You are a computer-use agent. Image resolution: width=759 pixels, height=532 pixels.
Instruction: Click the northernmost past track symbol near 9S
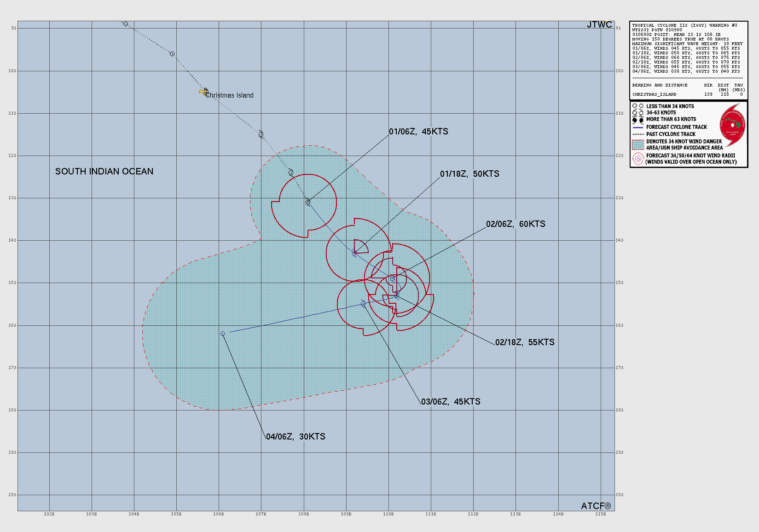[x=126, y=24]
